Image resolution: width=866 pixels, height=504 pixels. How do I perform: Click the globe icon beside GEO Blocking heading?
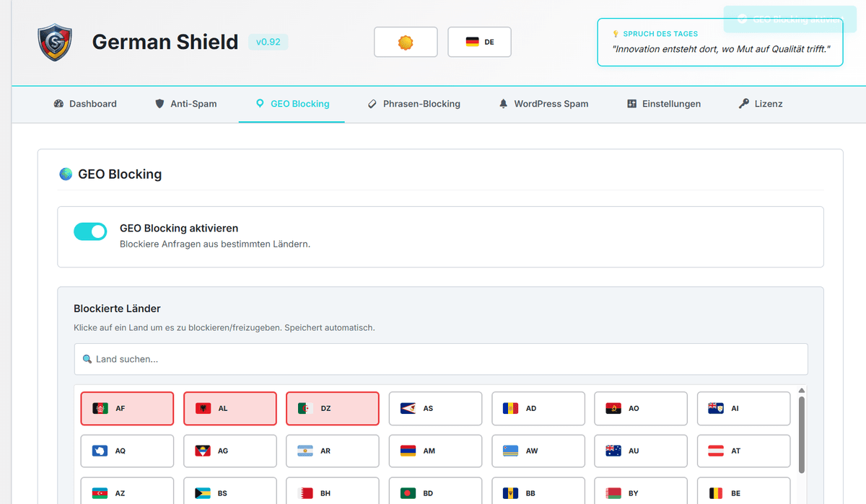point(66,174)
